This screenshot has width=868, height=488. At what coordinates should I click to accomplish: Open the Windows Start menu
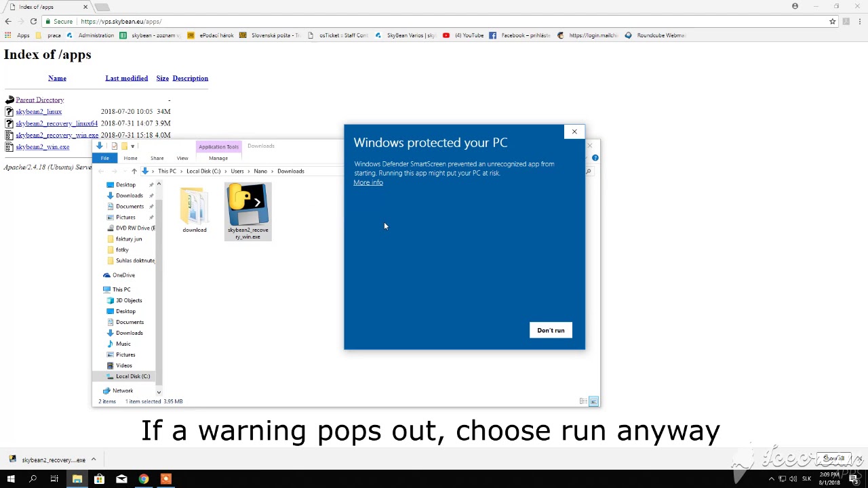click(x=11, y=479)
